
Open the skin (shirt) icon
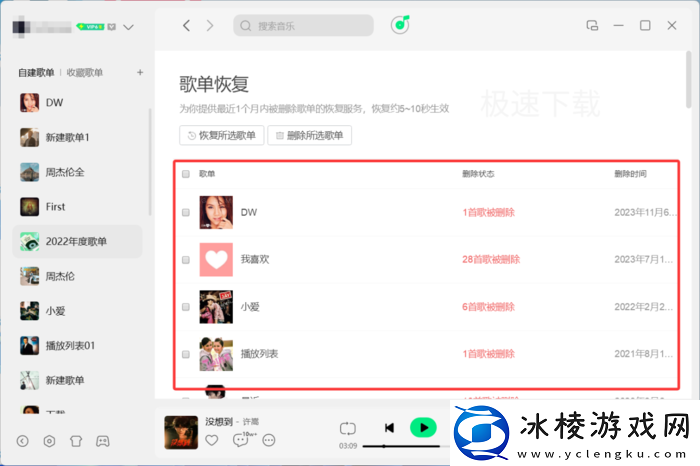click(76, 441)
